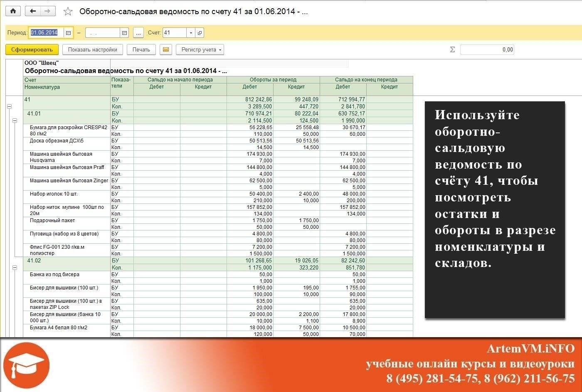Open the Регистр учета dropdown
Viewport: 582px width, 392px height.
(200, 49)
